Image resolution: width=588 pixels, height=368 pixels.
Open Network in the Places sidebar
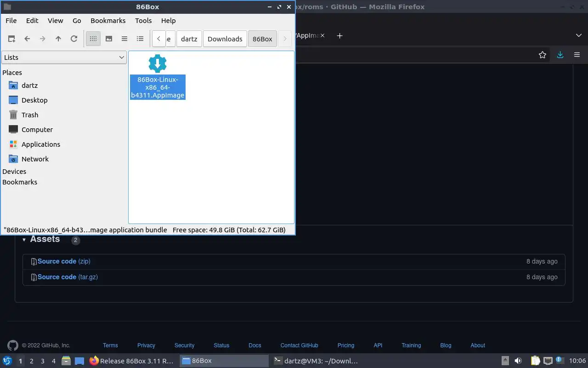[x=35, y=159]
